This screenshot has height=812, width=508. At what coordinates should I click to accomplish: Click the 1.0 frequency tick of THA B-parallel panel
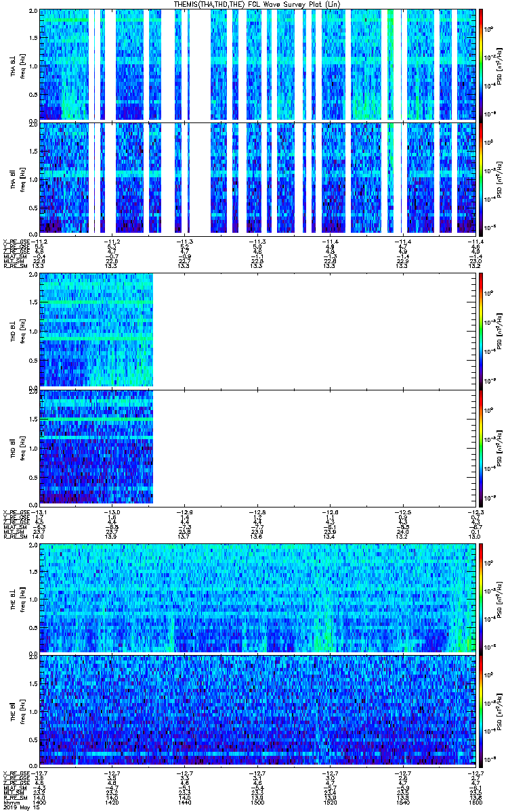33,179
